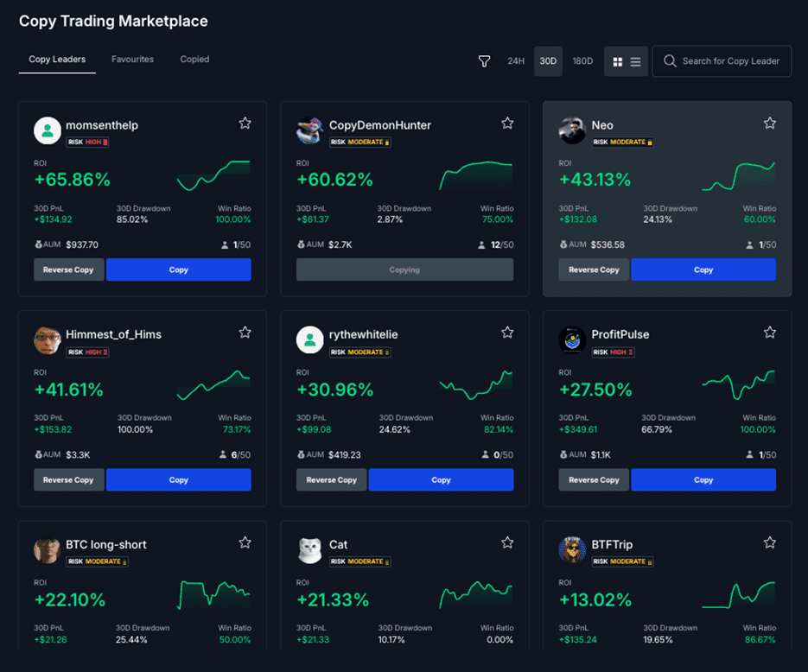Switch to the Favourites tab
This screenshot has width=808, height=672.
pos(134,59)
